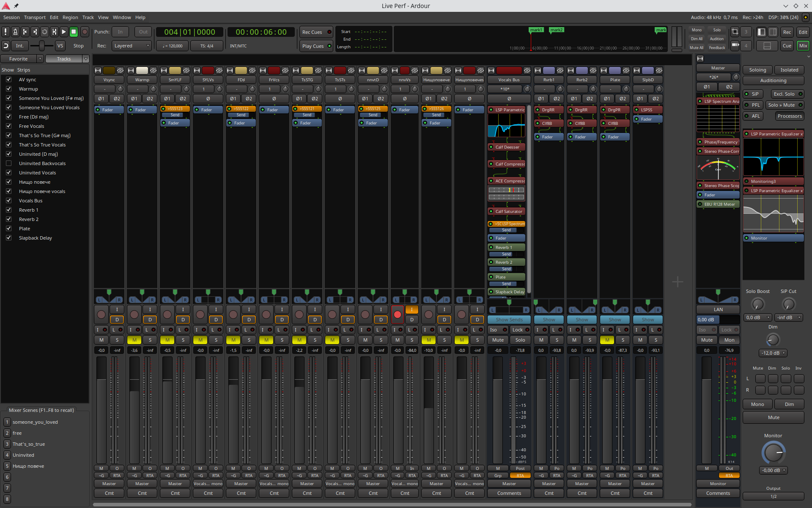The width and height of the screenshot is (812, 508).
Task: Open the Dim level -12,0 dB dropdown
Action: (773, 353)
